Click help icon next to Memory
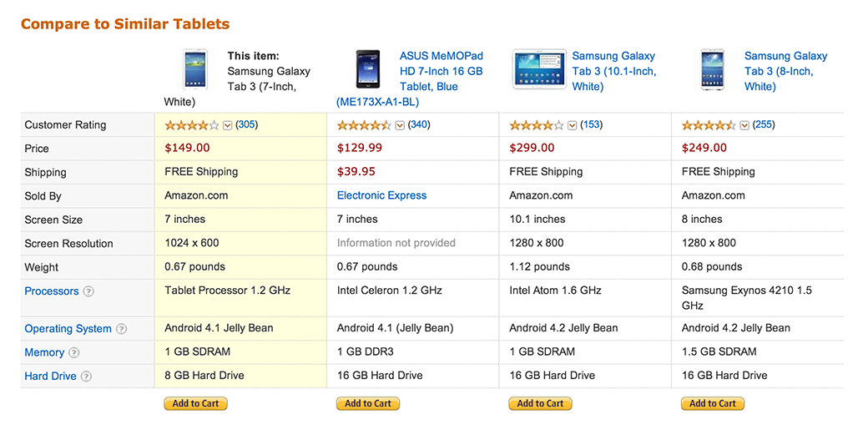868x435 pixels. [x=74, y=353]
